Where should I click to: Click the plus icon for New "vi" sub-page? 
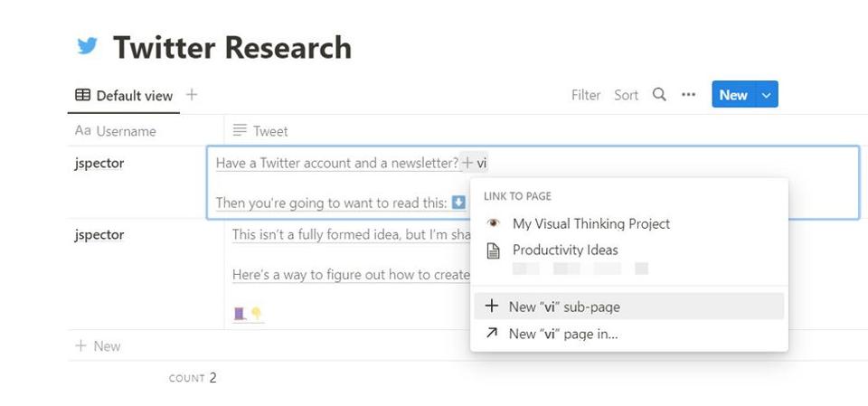(492, 307)
